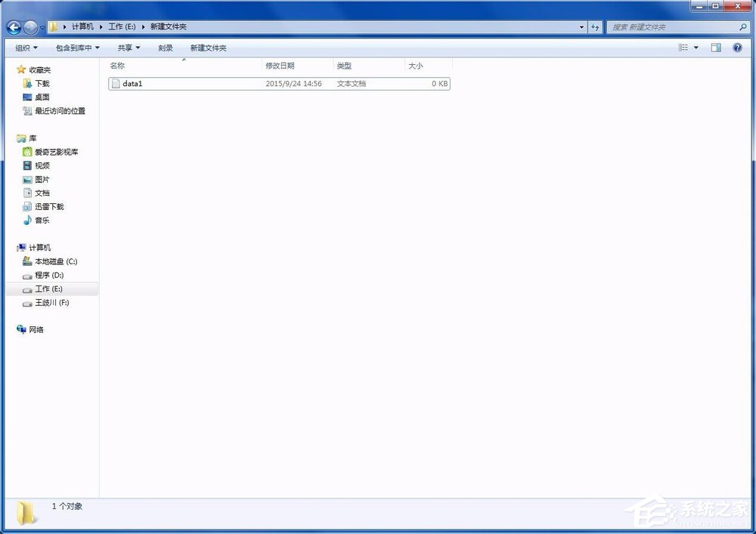Screen dimensions: 756x534
Task: Click the refresh icon in the address bar
Action: pyautogui.click(x=595, y=27)
